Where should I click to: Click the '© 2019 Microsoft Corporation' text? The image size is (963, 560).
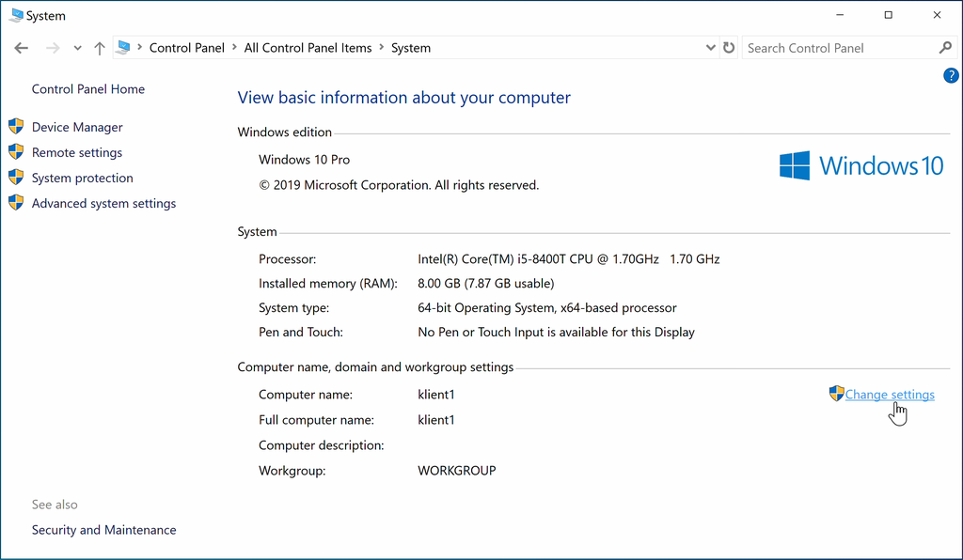pyautogui.click(x=344, y=185)
